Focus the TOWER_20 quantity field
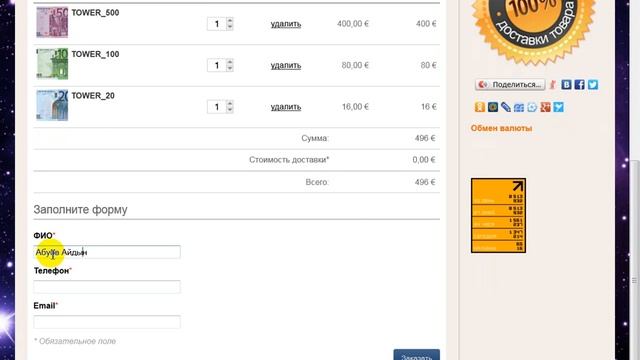The image size is (640, 360). [217, 107]
